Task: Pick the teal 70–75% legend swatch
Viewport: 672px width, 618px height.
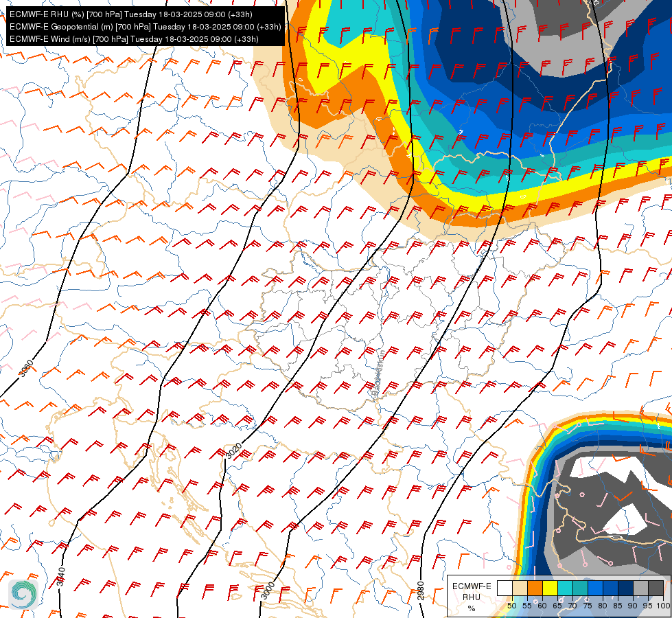Action: [581, 588]
